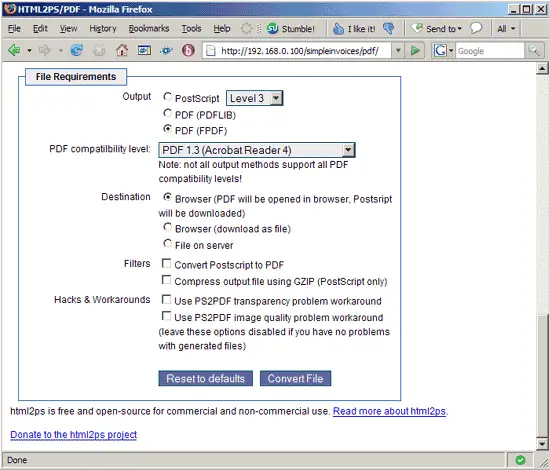Open the Help menu
Screen dimensions: 550x470
[x=222, y=29]
